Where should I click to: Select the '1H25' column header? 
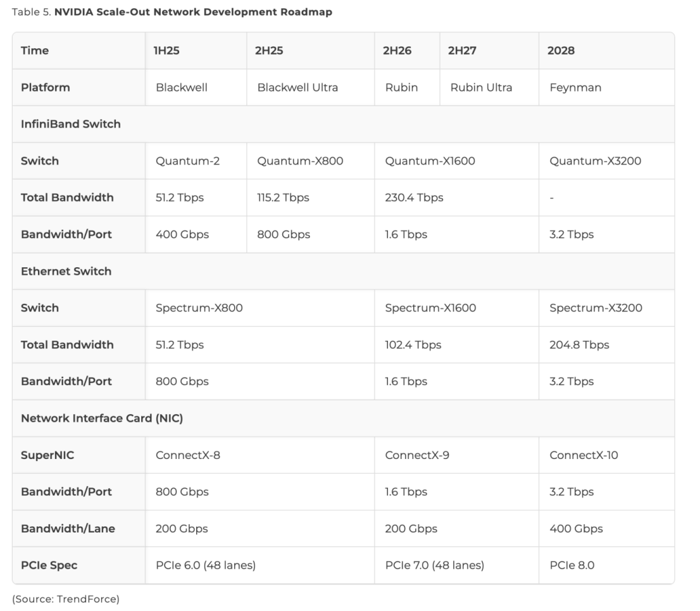click(168, 51)
